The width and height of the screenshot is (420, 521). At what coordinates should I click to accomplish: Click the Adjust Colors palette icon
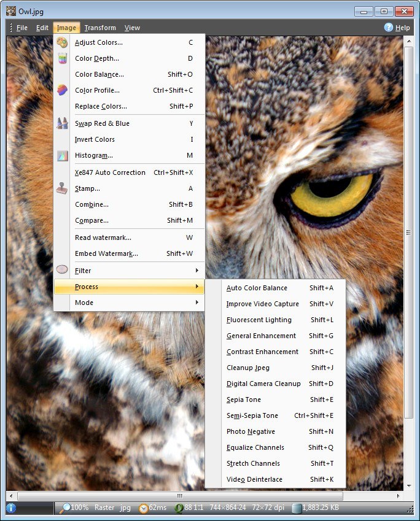pos(62,42)
